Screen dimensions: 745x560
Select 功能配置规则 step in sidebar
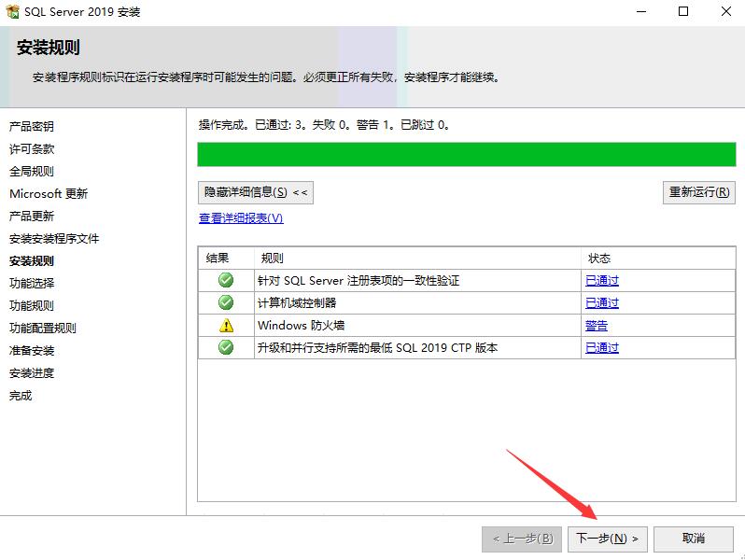point(43,328)
